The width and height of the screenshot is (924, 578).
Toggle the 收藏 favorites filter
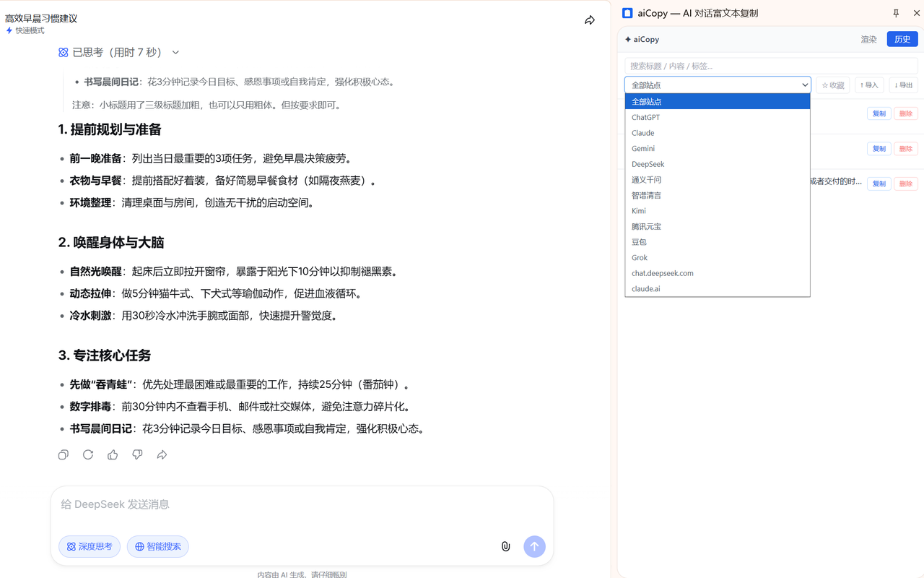point(832,85)
